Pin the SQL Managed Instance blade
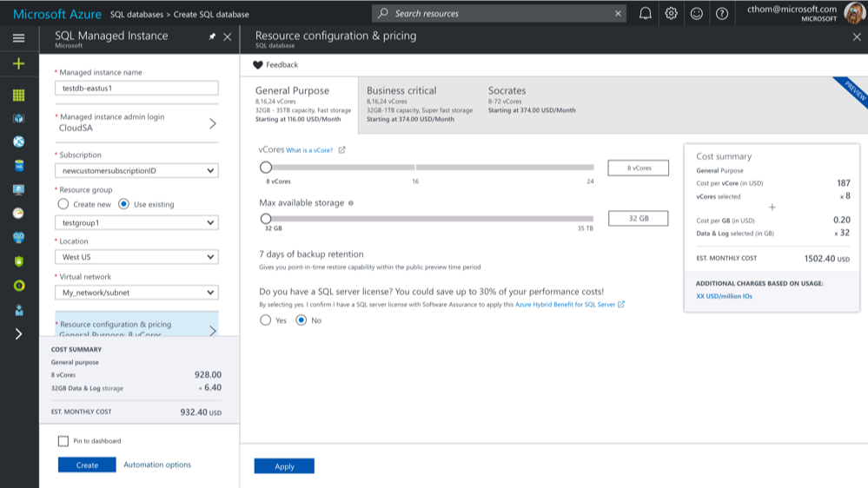The image size is (868, 488). [x=212, y=36]
